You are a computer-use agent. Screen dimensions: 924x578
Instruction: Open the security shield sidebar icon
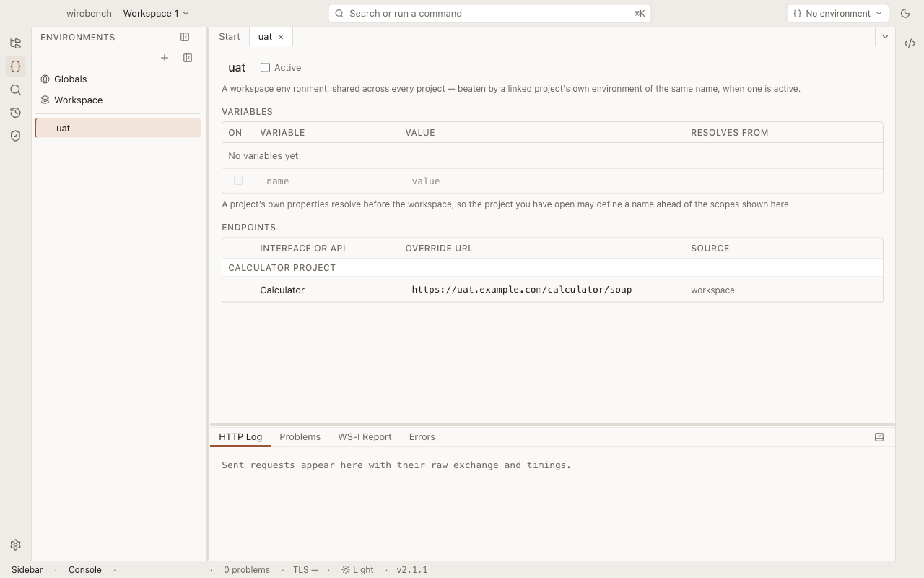tap(15, 136)
